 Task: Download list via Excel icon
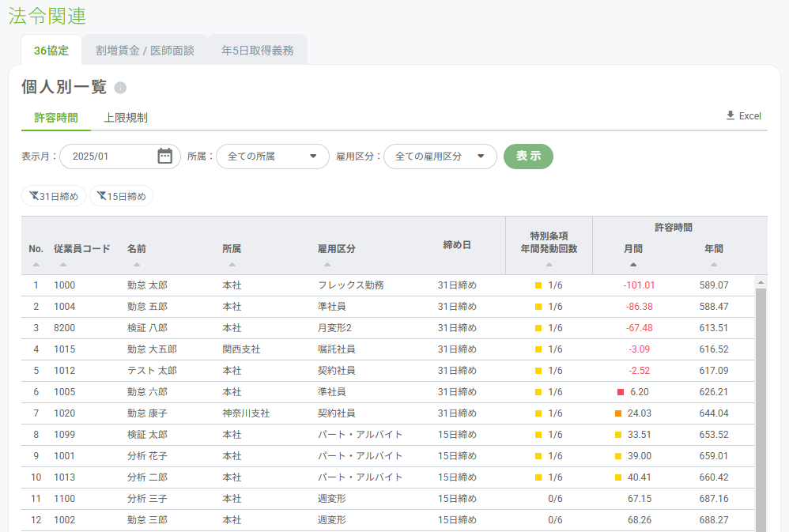pyautogui.click(x=730, y=115)
